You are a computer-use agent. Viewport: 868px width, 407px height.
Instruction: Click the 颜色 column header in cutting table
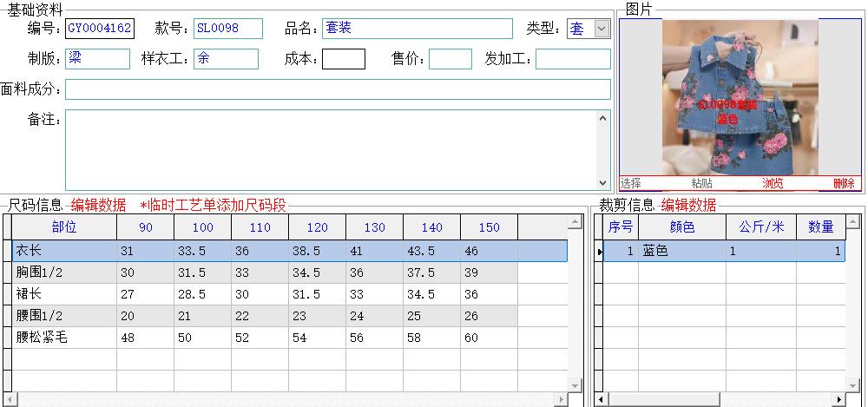(x=681, y=227)
